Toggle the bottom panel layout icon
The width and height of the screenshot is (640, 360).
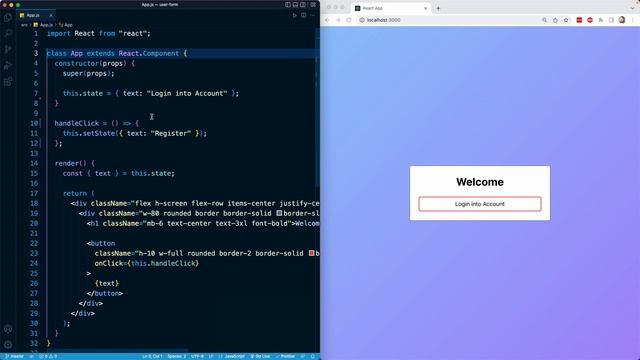point(296,5)
